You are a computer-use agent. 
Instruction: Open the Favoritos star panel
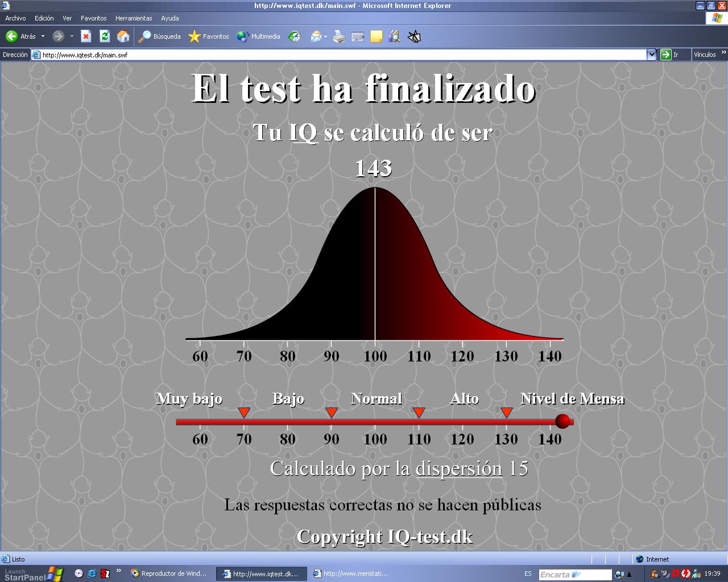(209, 36)
